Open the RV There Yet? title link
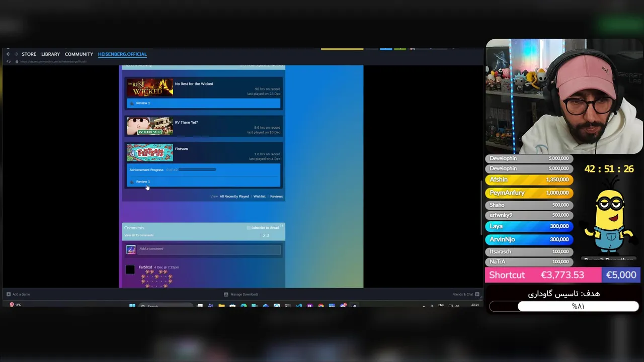Viewport: 644px width, 362px height. point(186,123)
